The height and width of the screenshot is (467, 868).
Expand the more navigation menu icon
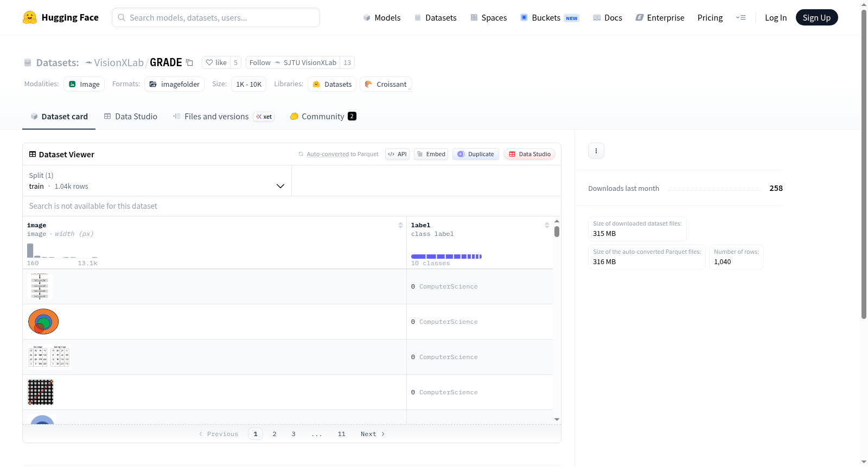[741, 18]
